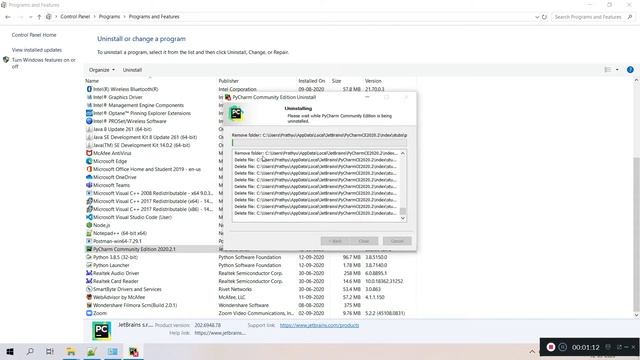This screenshot has height=360, width=640.
Task: Open the blue help icon
Action: coord(630,70)
